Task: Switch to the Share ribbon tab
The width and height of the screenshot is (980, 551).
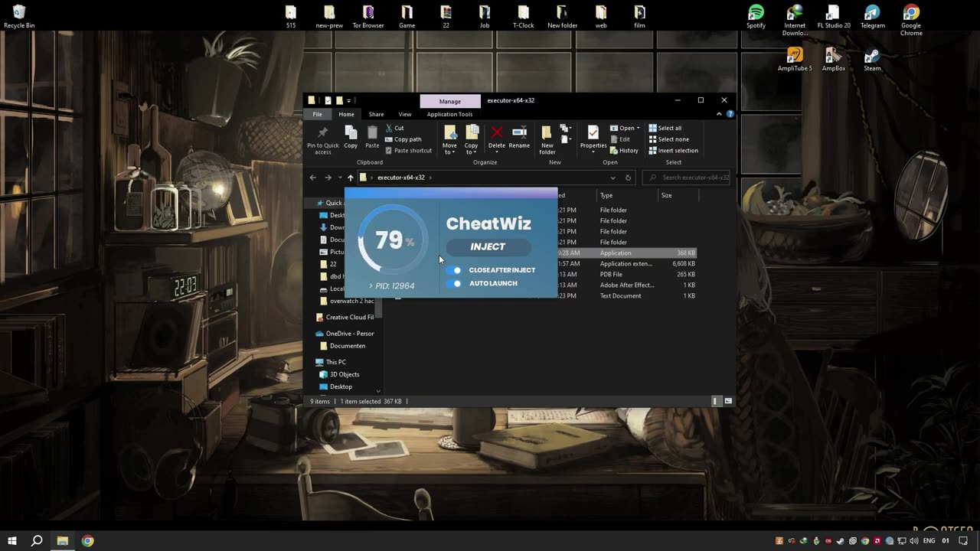Action: [376, 114]
